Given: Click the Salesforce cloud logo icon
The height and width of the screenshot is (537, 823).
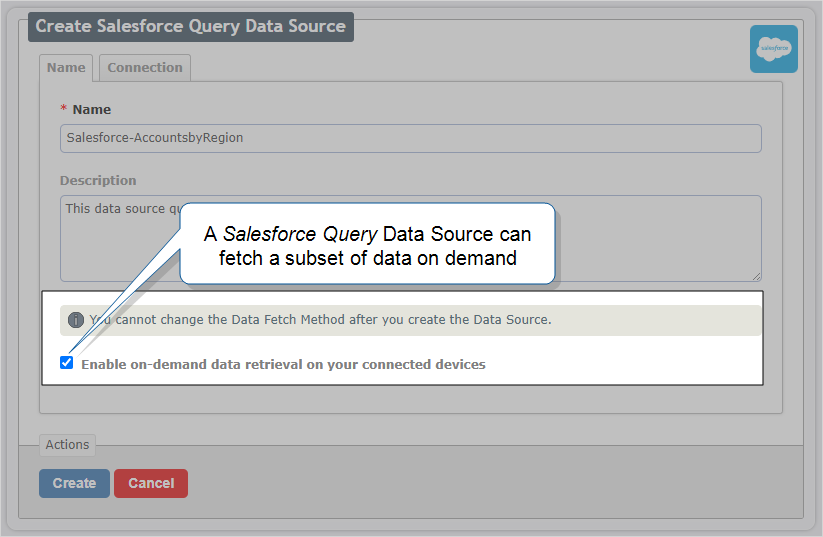Looking at the screenshot, I should (773, 49).
